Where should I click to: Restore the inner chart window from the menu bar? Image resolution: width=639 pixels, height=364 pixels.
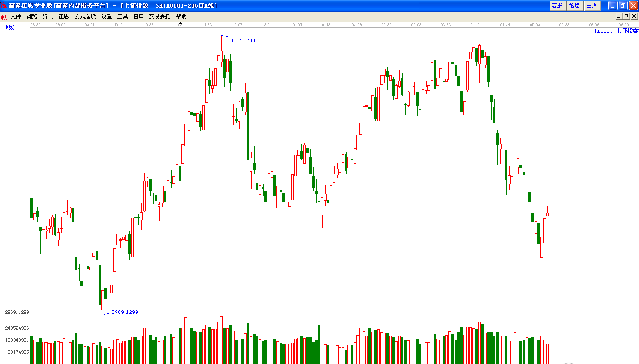(x=626, y=16)
